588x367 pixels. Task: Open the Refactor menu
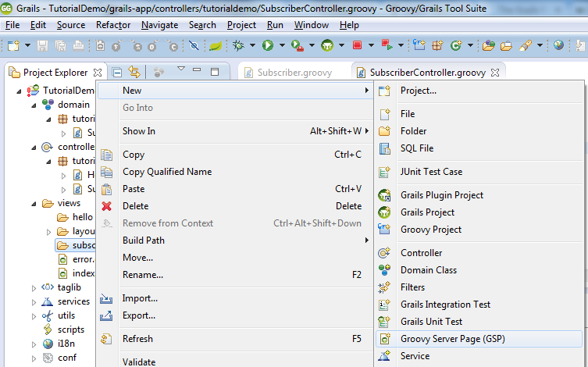coord(113,25)
